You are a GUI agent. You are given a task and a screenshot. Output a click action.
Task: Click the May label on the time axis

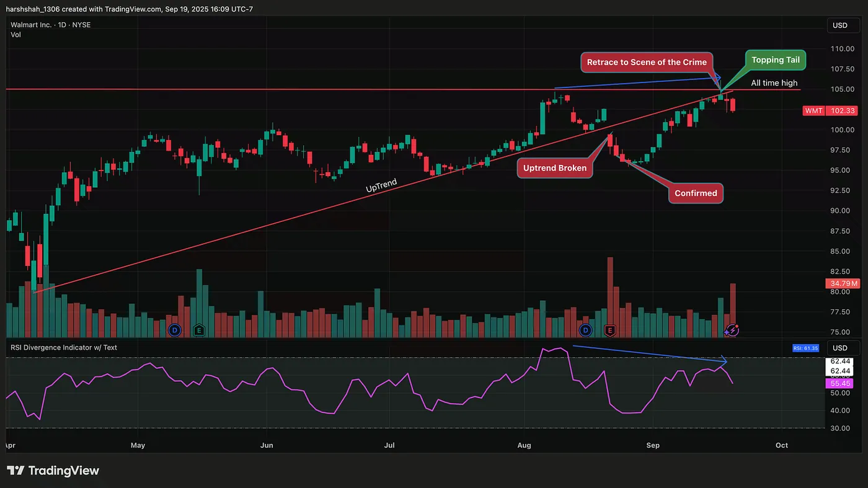coord(138,445)
